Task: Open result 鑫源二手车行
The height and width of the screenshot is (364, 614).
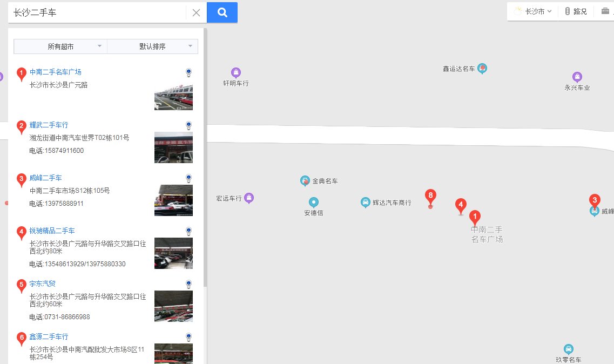Action: click(x=49, y=336)
